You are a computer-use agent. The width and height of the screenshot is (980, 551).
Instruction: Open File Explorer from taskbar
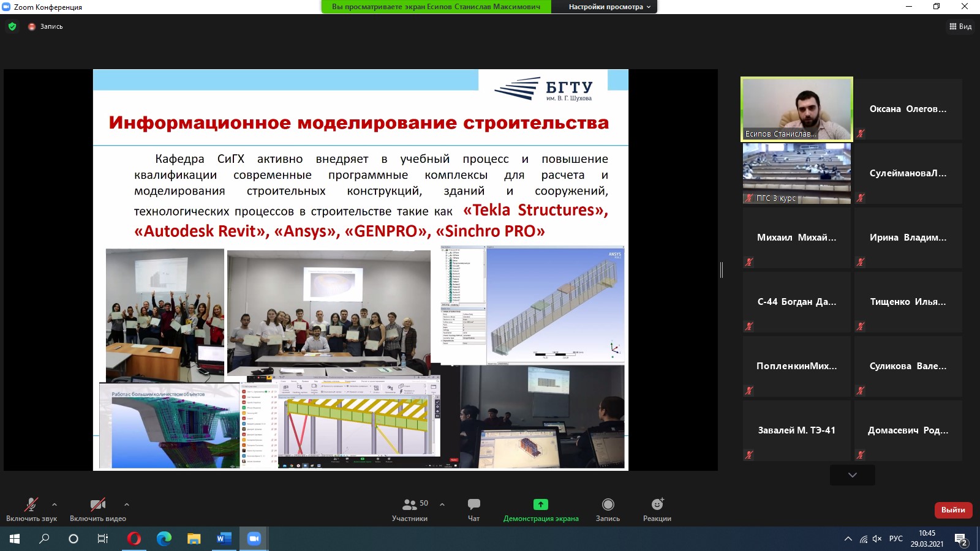(x=194, y=539)
